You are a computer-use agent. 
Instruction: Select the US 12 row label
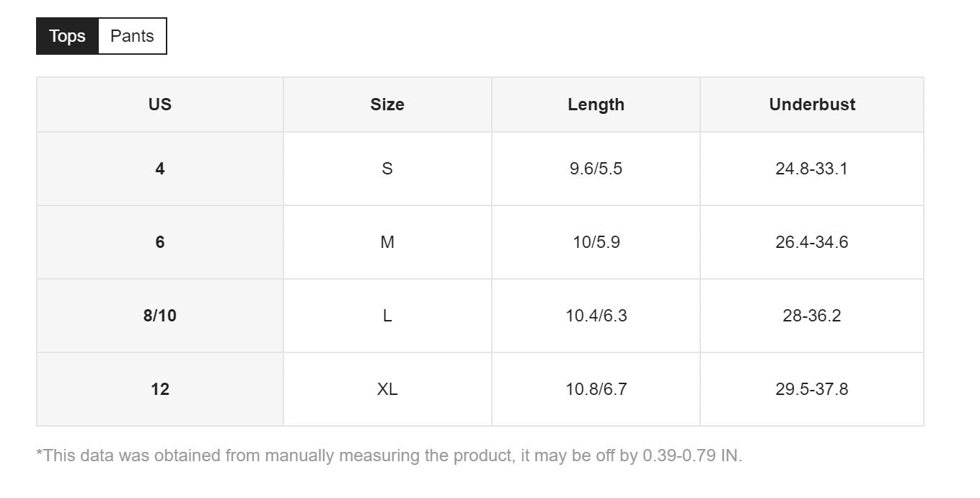click(x=159, y=389)
